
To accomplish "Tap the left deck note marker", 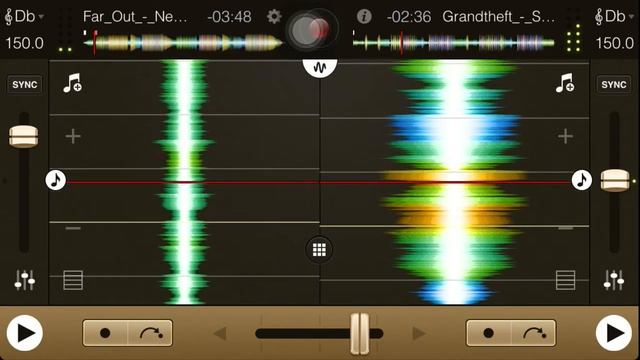I will [x=56, y=180].
